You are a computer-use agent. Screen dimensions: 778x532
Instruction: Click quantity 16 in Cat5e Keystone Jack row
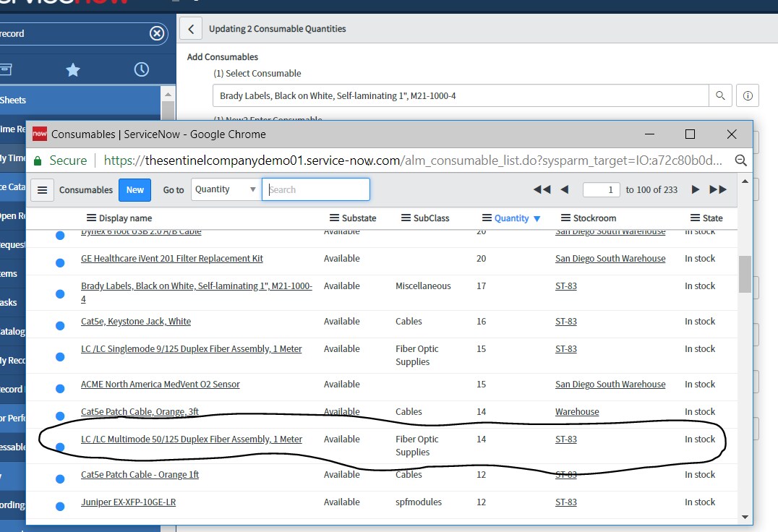482,321
